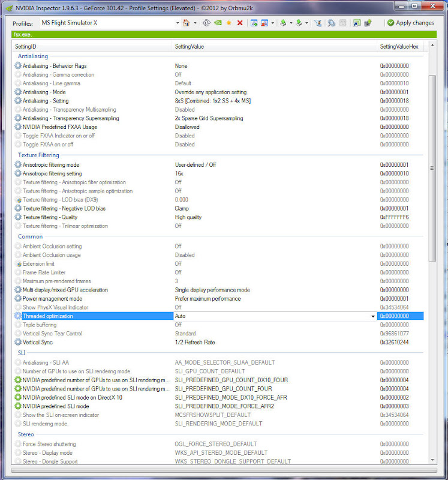
Task: Click the import profile green arrow icon
Action: coord(299,23)
